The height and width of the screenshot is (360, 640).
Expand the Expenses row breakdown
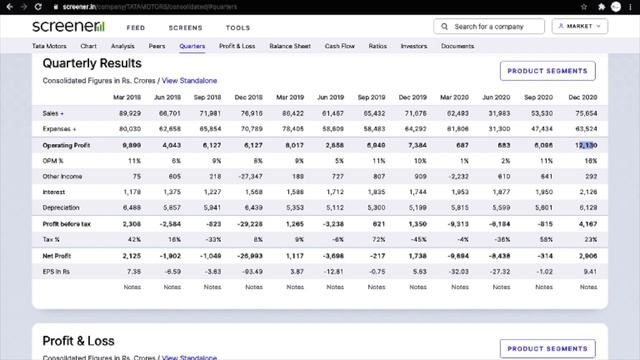point(59,129)
